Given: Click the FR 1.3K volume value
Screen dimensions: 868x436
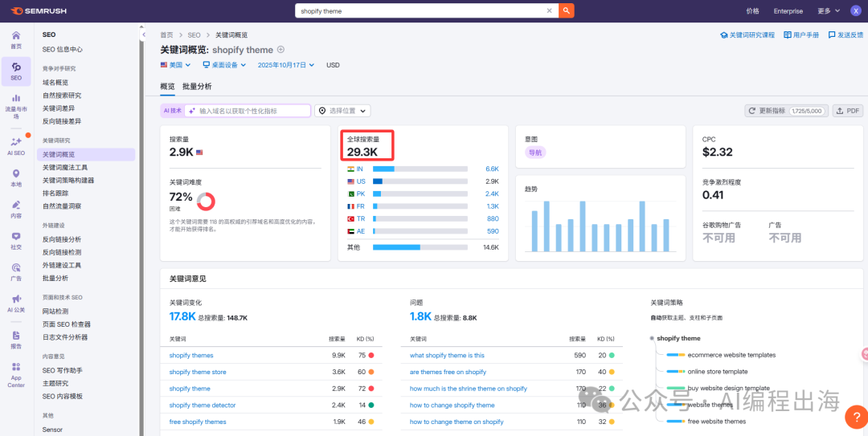Looking at the screenshot, I should [492, 206].
